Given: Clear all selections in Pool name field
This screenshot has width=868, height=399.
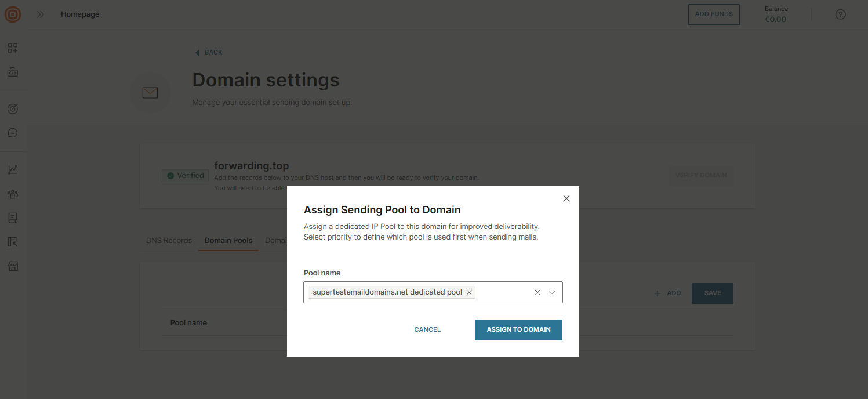Looking at the screenshot, I should coord(537,292).
